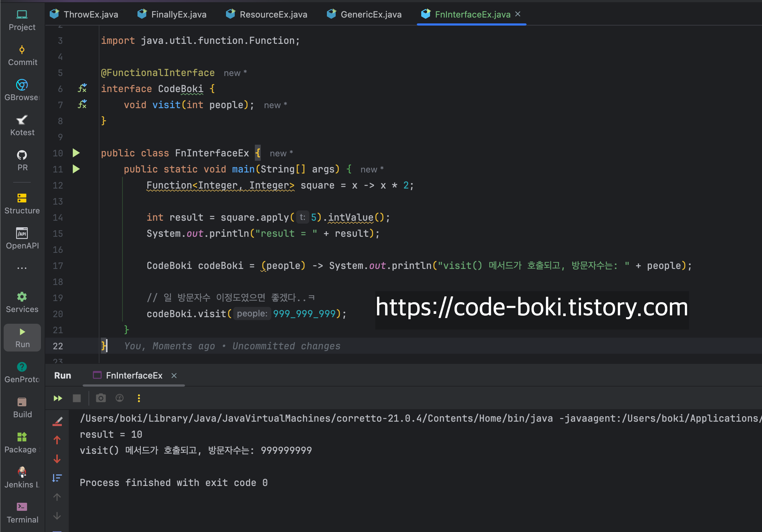The image size is (762, 532).
Task: Open Run panel more options menu
Action: [139, 398]
